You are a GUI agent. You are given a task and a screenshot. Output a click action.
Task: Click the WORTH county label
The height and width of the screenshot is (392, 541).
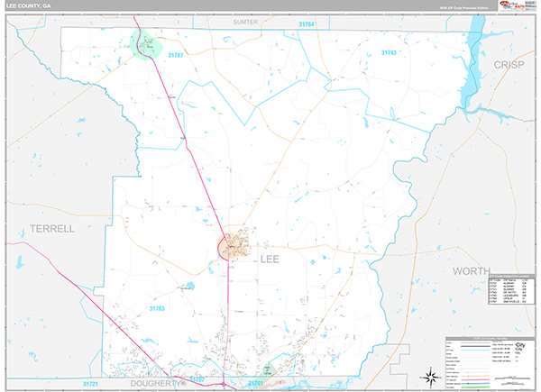click(472, 271)
